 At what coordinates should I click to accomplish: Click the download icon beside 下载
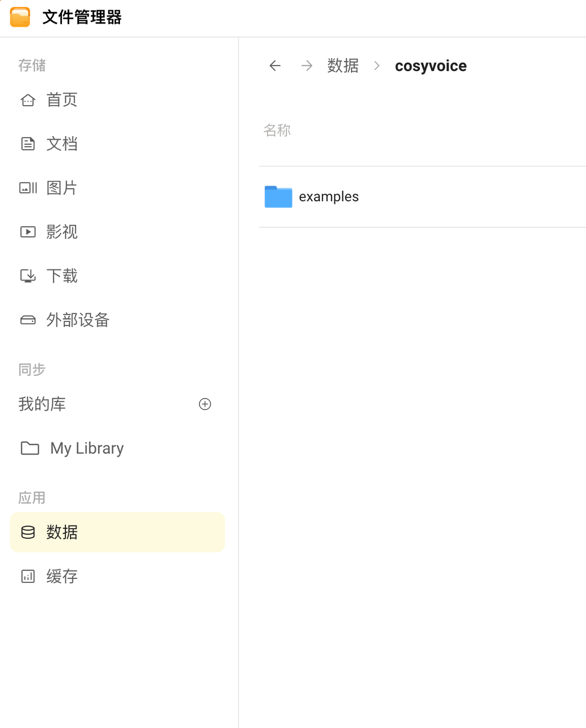28,276
